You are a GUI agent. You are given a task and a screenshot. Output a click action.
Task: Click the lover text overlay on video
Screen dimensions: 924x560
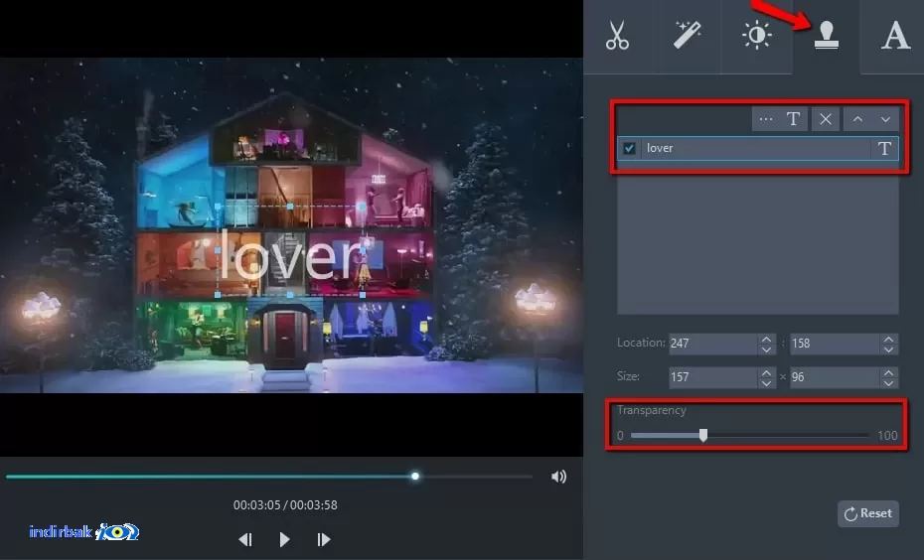pyautogui.click(x=290, y=255)
